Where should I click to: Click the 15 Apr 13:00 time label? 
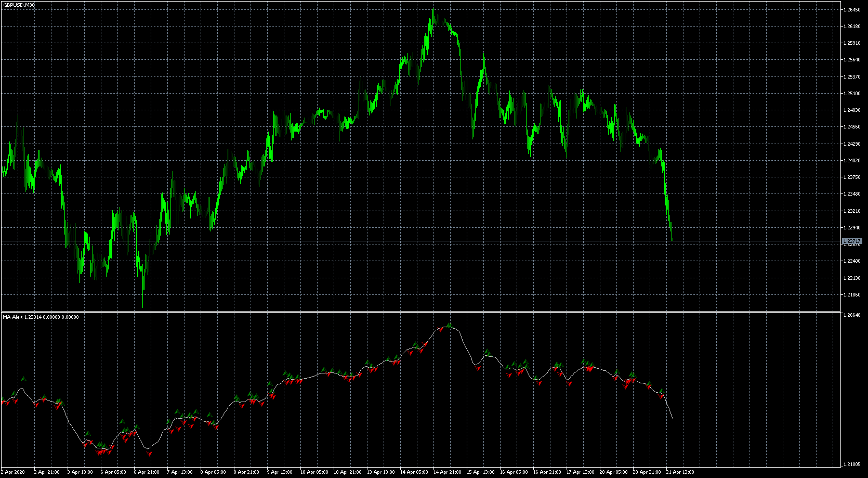pyautogui.click(x=480, y=472)
